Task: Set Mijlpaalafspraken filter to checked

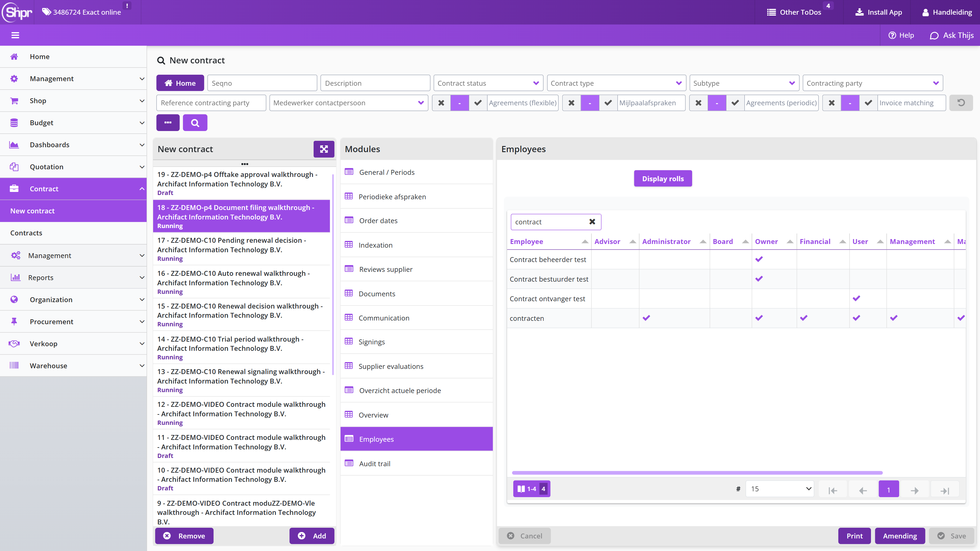Action: (x=608, y=103)
